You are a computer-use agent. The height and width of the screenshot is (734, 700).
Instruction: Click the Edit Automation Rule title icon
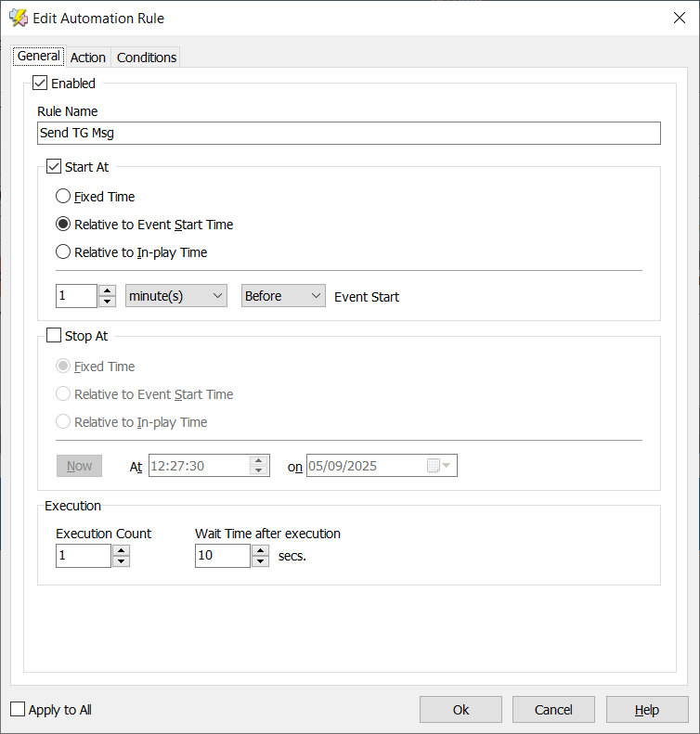pos(18,18)
